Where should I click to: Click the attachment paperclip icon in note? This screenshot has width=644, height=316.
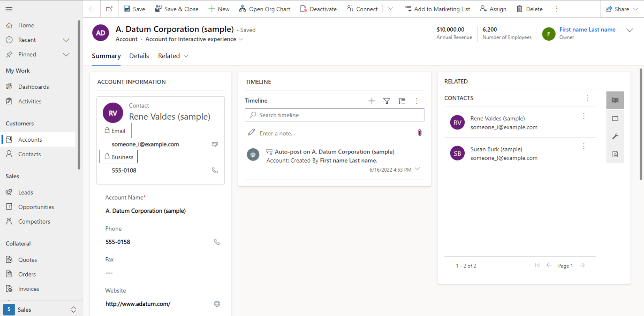(x=420, y=133)
